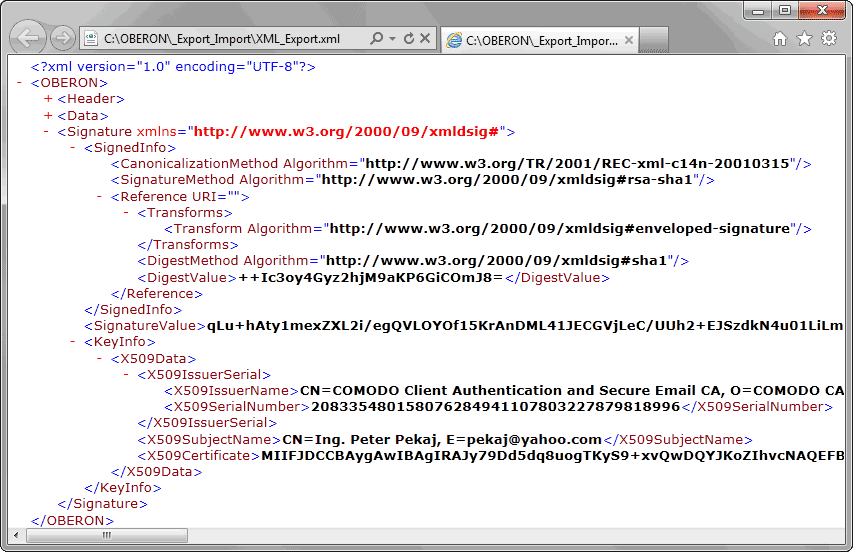Collapse the SignedInfo element
This screenshot has height=552, width=853.
(x=74, y=148)
